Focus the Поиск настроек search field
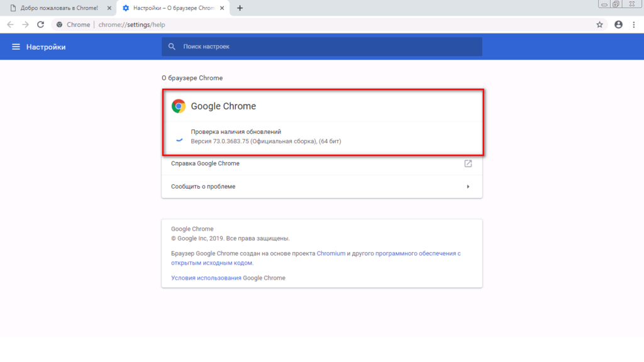The width and height of the screenshot is (644, 362). [321, 47]
